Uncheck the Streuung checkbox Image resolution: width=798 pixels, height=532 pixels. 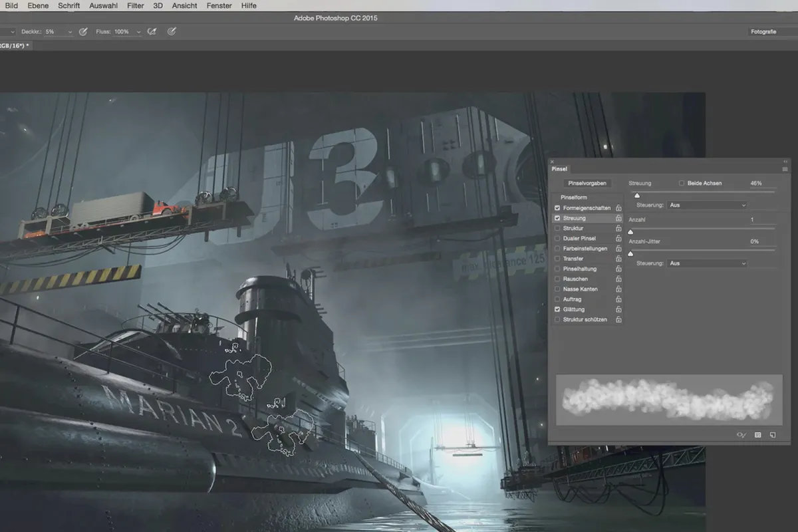tap(557, 218)
